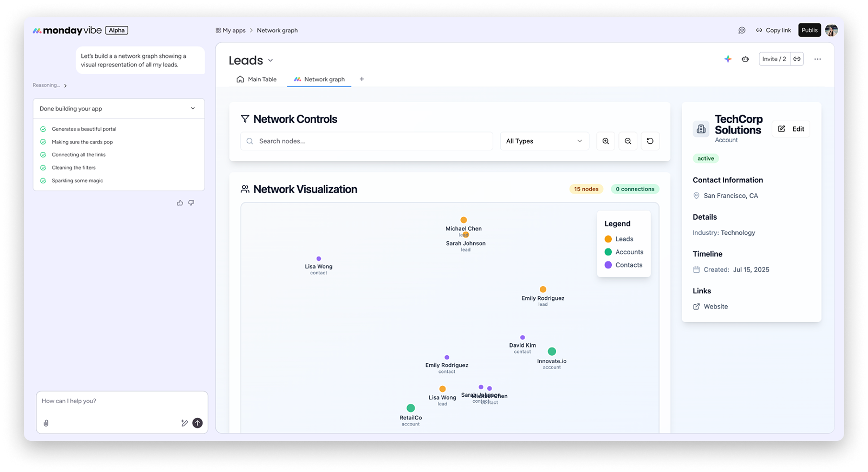Click the Search nodes field

367,141
